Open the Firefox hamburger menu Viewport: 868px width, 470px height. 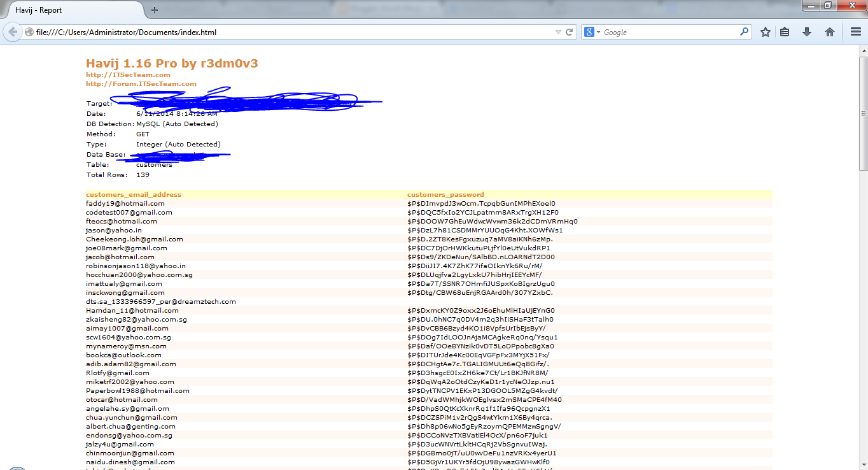pyautogui.click(x=856, y=32)
